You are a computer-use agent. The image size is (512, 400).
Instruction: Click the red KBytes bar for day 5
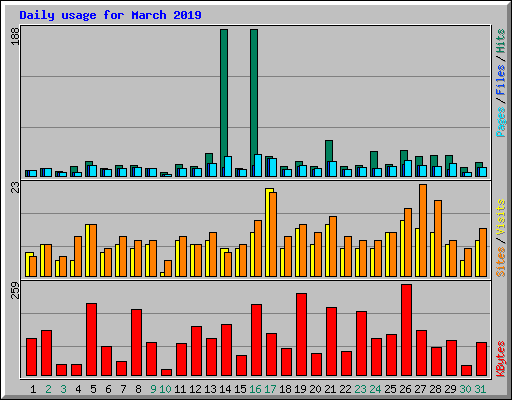pyautogui.click(x=92, y=339)
